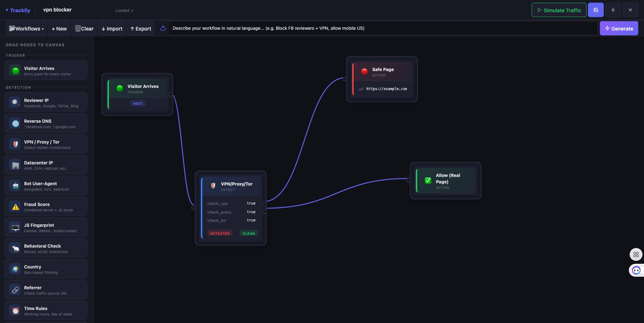
Task: Click the Safe Page url https://example.com field
Action: 387,89
